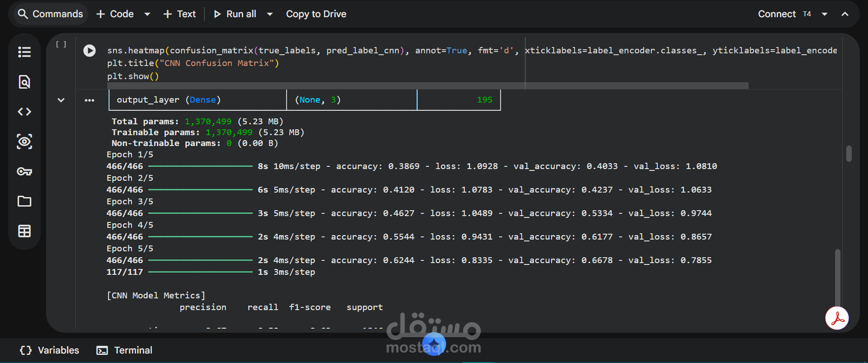Collapse the cell output with chevron
The image size is (868, 363).
pos(61,100)
